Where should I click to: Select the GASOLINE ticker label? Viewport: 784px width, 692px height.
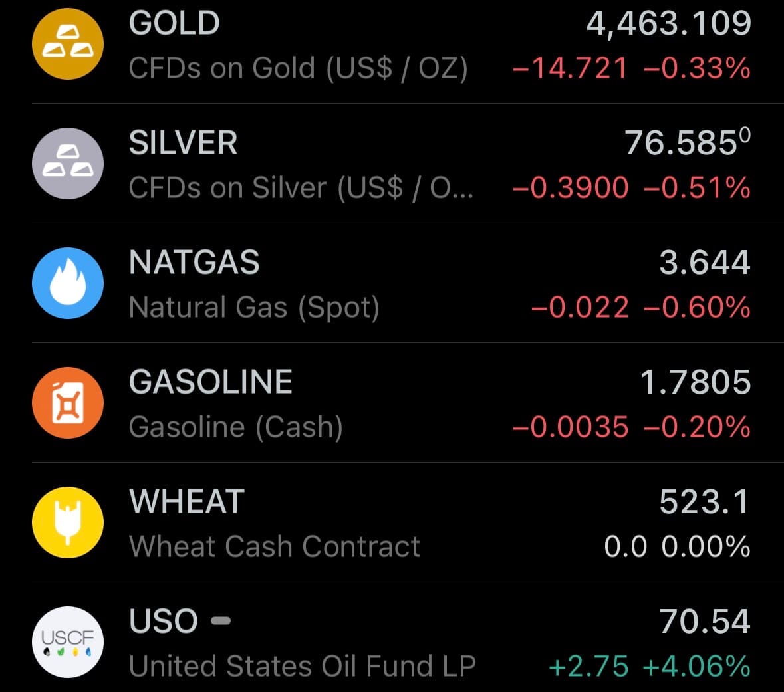(211, 382)
